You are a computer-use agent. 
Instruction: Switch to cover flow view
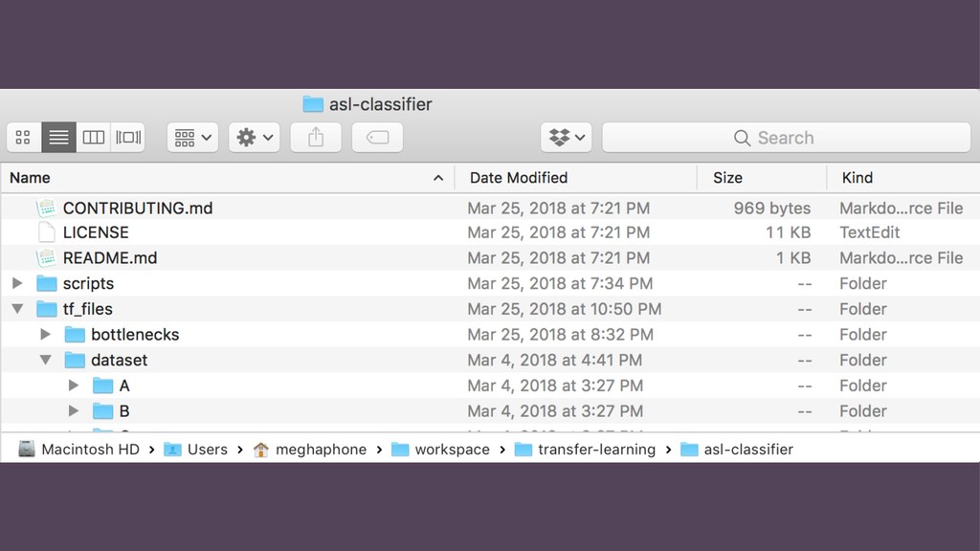point(128,138)
